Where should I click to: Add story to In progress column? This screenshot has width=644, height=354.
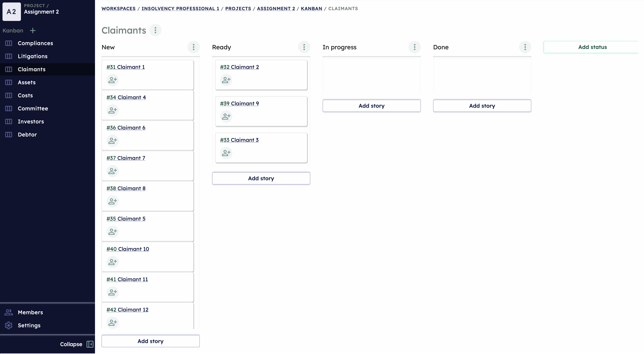[x=372, y=106]
